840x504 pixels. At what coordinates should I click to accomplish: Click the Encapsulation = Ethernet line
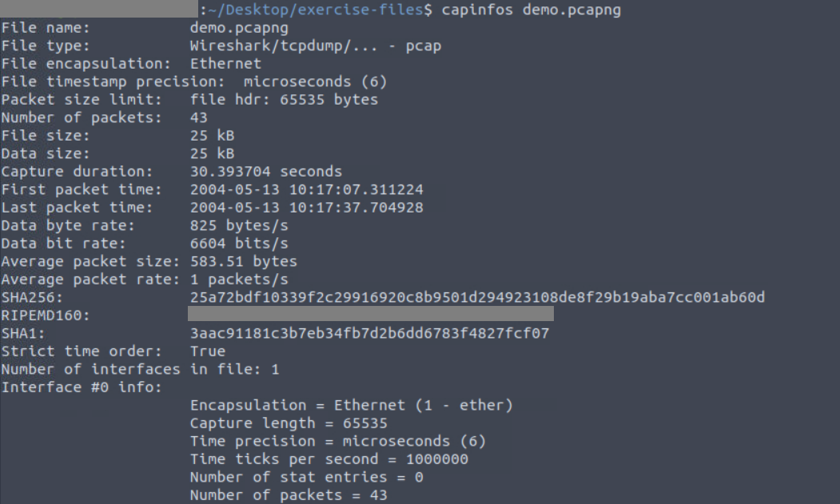click(x=352, y=406)
